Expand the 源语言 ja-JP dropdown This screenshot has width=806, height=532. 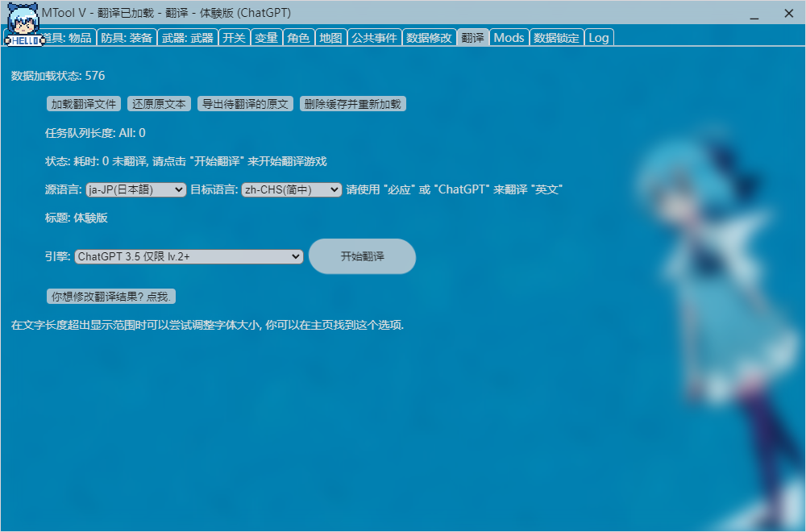point(136,189)
